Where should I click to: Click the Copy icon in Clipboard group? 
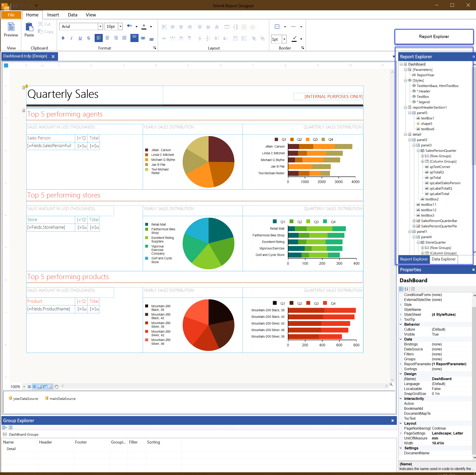pos(41,31)
